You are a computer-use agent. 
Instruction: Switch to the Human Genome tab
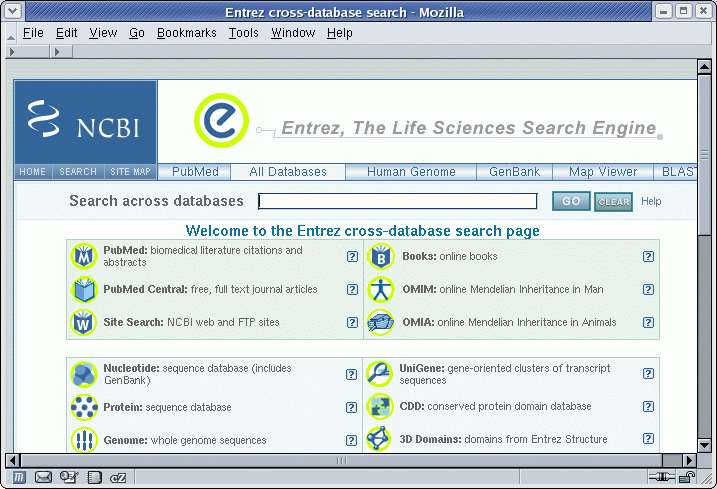tap(411, 172)
